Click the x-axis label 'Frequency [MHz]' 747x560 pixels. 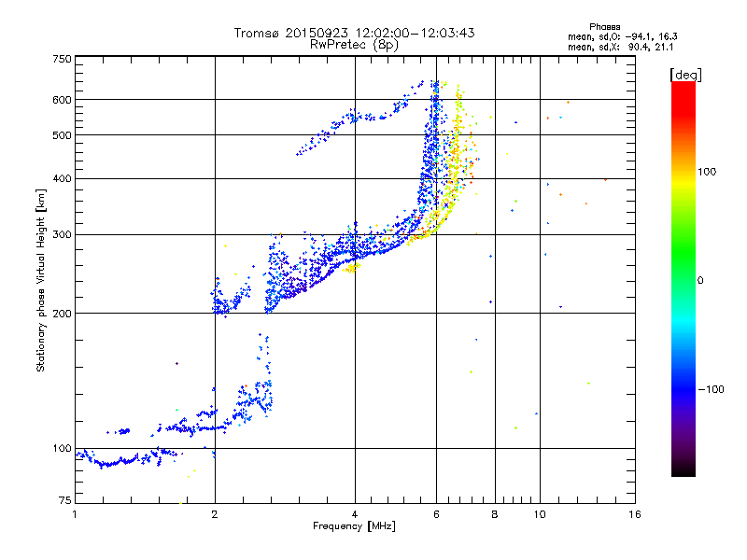pyautogui.click(x=354, y=526)
